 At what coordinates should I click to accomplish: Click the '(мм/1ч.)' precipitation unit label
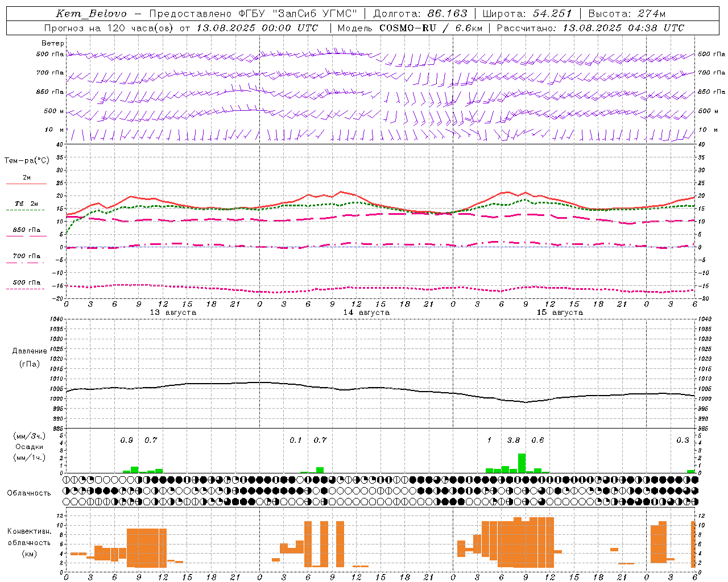pos(30,458)
